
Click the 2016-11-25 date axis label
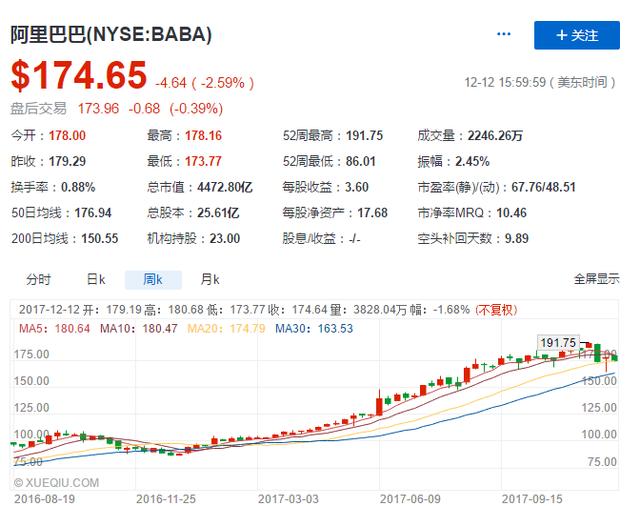[166, 499]
